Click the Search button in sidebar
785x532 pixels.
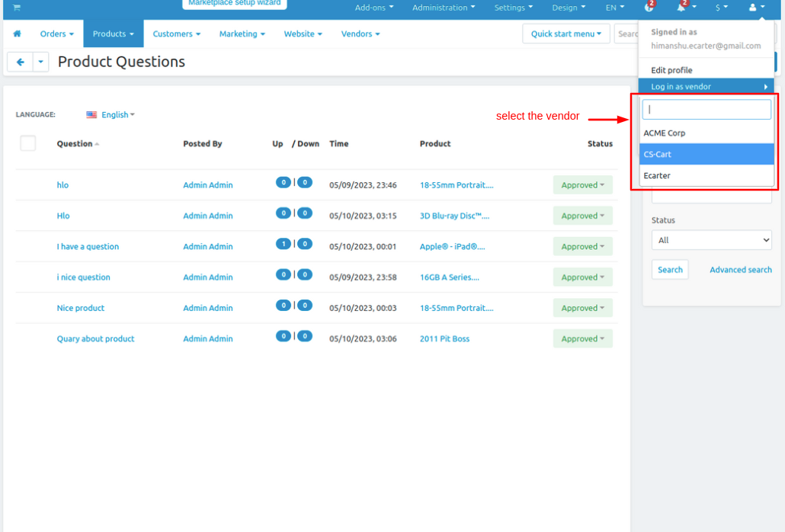coord(670,270)
